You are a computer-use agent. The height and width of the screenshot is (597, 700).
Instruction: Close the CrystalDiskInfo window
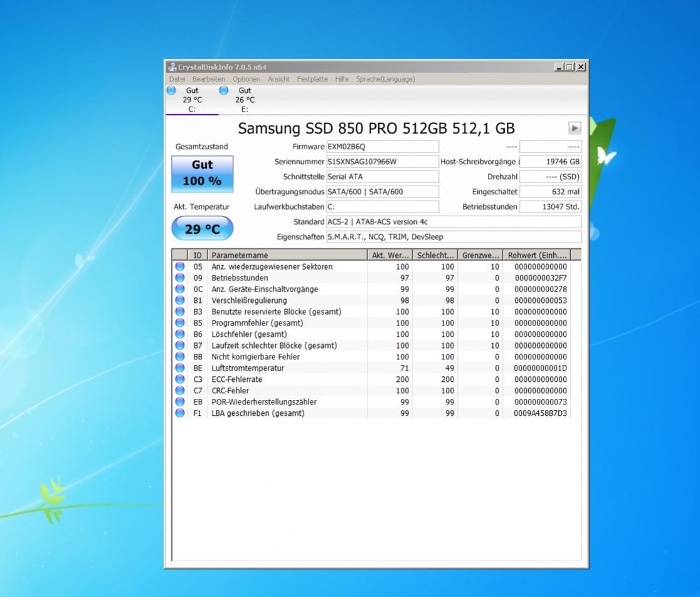click(x=580, y=67)
